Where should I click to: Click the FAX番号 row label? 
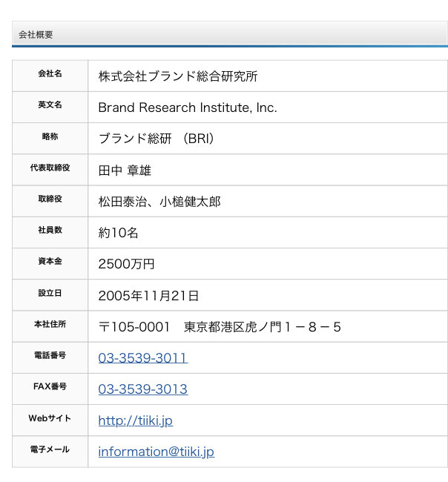click(x=50, y=386)
